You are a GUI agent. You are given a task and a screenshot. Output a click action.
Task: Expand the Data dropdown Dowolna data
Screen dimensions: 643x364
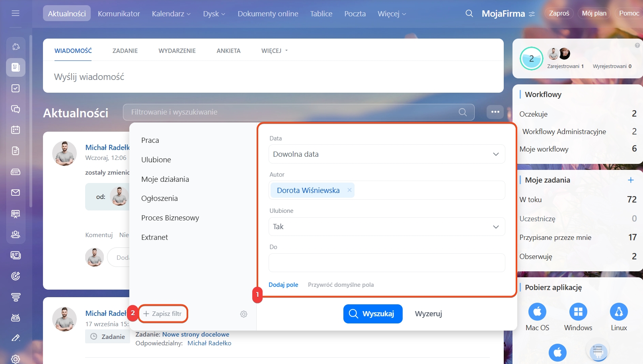[x=386, y=154]
